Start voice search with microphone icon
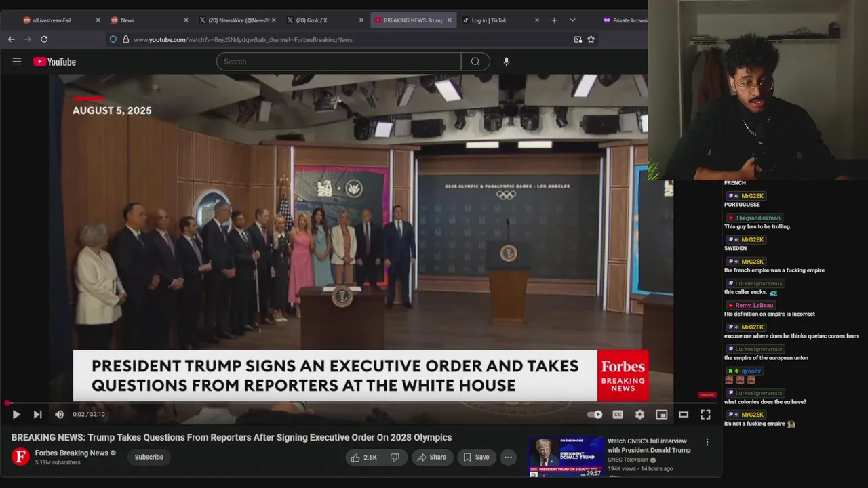This screenshot has width=868, height=488. [x=506, y=62]
